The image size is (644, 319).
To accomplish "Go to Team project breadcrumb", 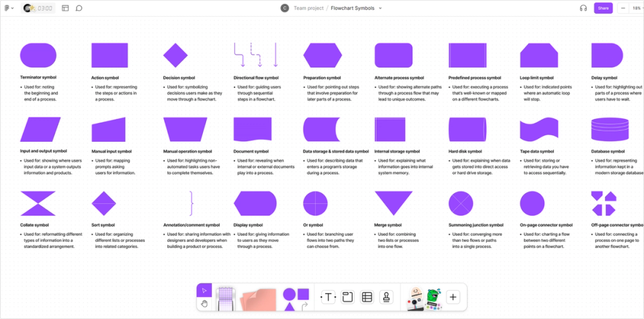I will (308, 8).
